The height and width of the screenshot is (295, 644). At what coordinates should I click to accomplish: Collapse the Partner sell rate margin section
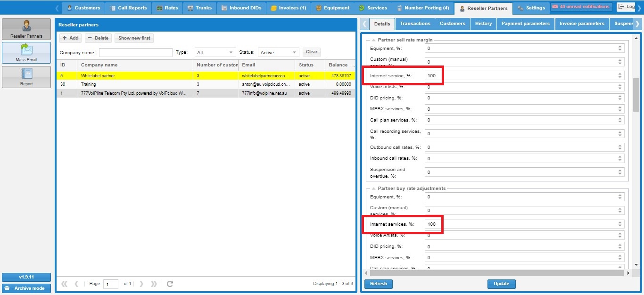click(x=374, y=40)
